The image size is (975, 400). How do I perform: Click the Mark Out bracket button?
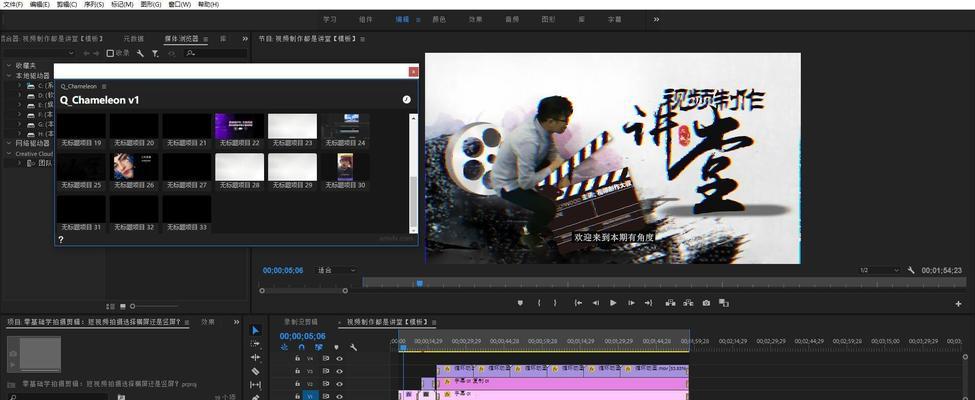click(x=555, y=303)
